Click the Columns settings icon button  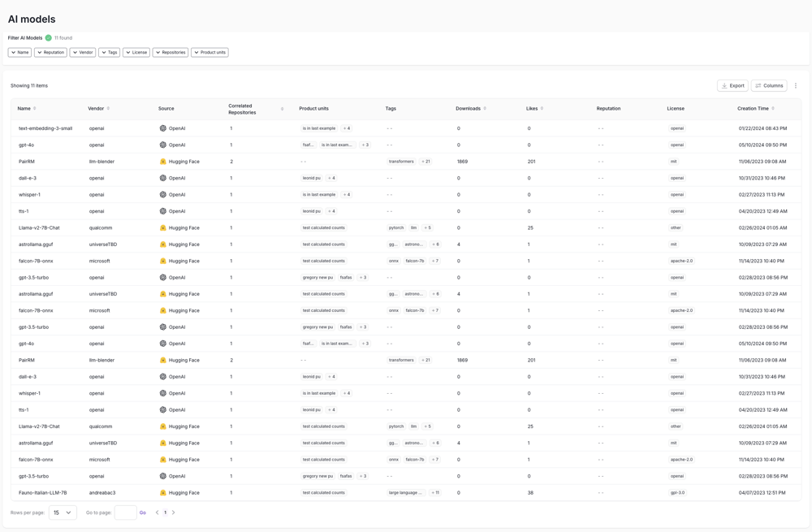(x=768, y=85)
